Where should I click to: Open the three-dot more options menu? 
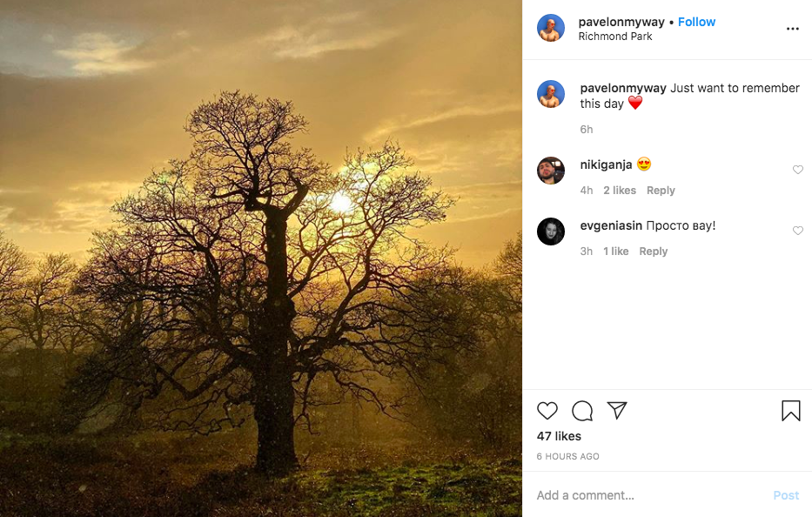pos(792,29)
